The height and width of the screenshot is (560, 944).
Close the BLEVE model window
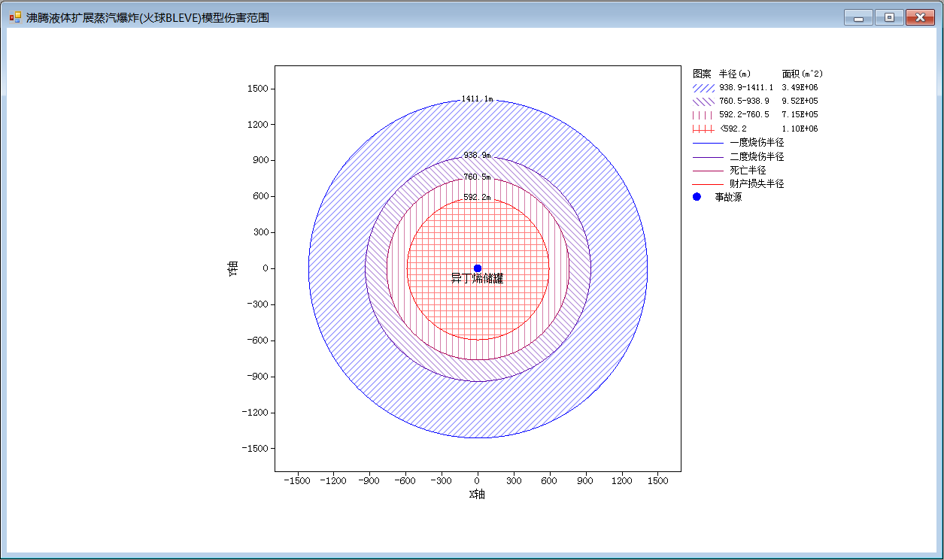[919, 17]
